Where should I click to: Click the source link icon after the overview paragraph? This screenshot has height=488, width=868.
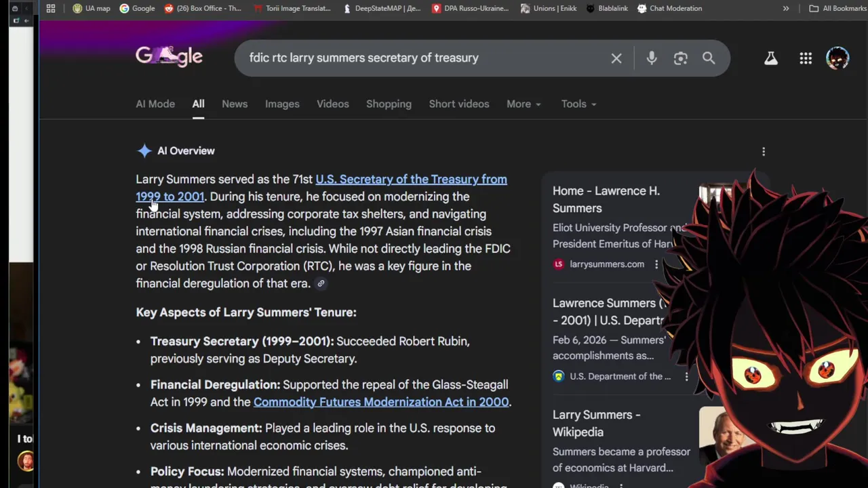pyautogui.click(x=321, y=284)
